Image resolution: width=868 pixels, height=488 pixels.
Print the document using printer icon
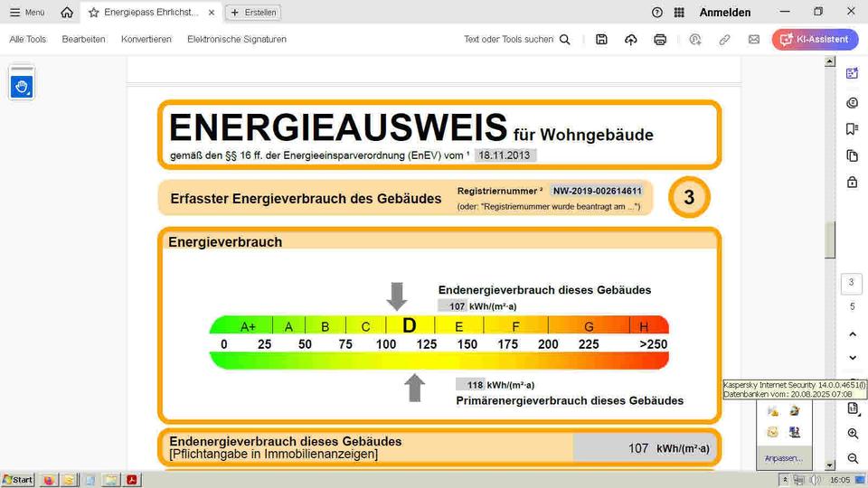(x=660, y=40)
